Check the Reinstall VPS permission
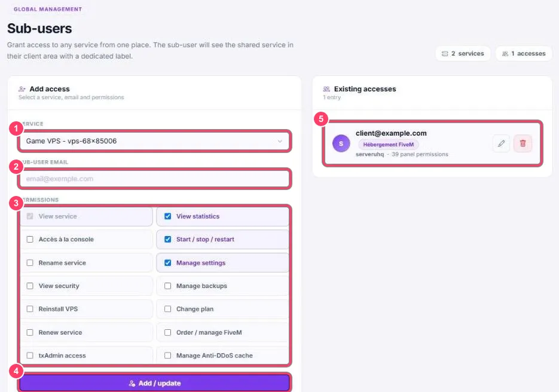Screen dimensions: 559x392 tap(30, 309)
